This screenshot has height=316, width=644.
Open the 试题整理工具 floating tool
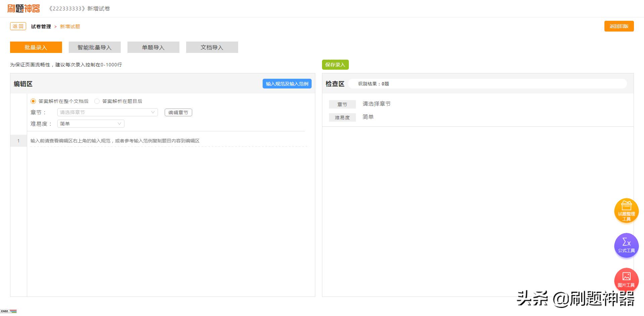[626, 210]
